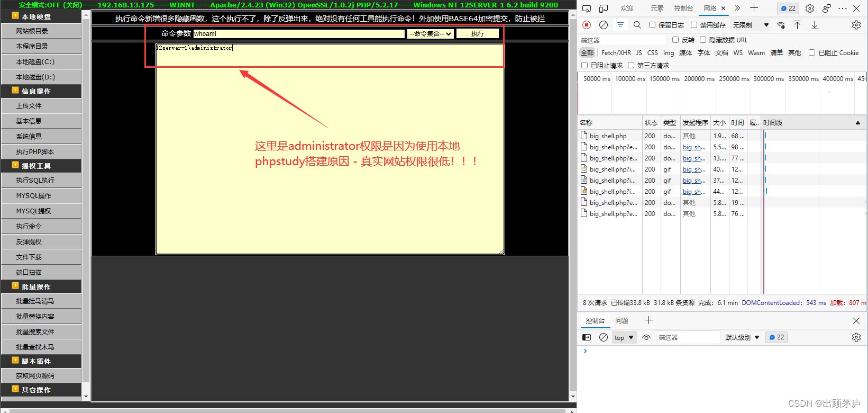
Task: Select the Fetch/XHR filter type
Action: coord(616,53)
